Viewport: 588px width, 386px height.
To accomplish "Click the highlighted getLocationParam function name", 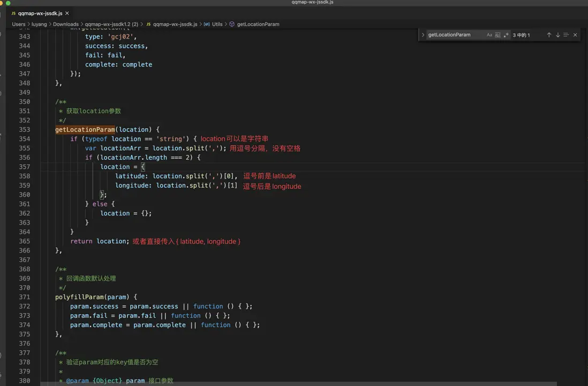I will point(85,130).
